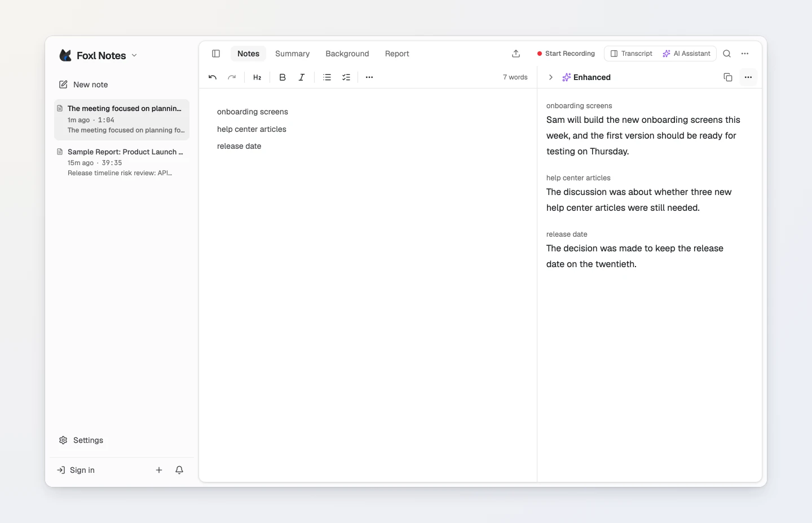This screenshot has height=523, width=812.
Task: Click the release date line in editor
Action: (239, 146)
